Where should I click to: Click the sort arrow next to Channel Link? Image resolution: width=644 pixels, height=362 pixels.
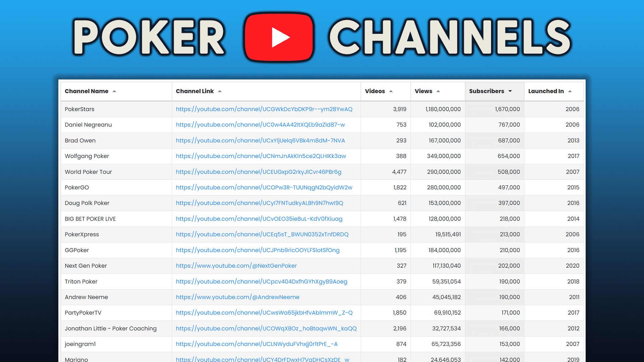coord(220,91)
